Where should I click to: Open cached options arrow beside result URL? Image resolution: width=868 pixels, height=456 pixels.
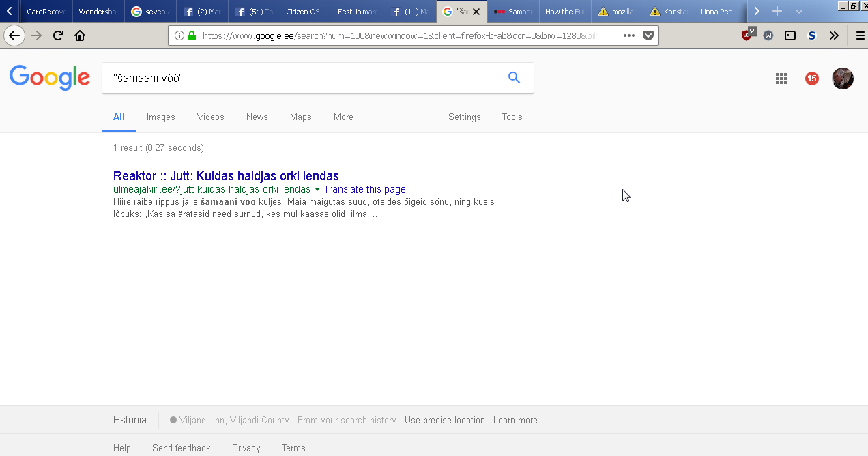(x=317, y=190)
